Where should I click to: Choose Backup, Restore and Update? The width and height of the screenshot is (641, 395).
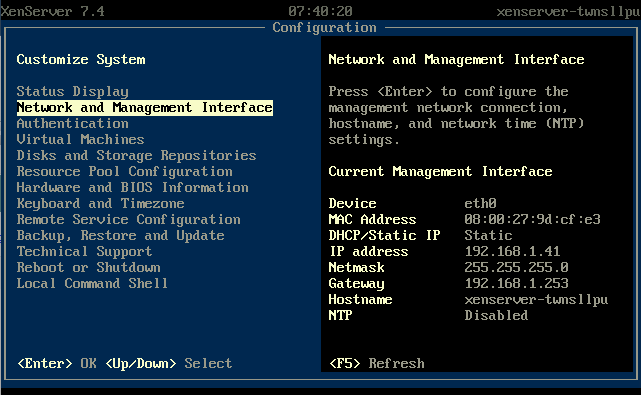(121, 236)
